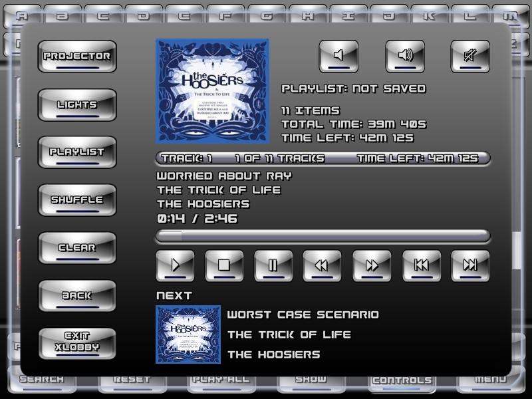Click the '1 of 11 Tracks' status text
The image size is (532, 399).
279,158
